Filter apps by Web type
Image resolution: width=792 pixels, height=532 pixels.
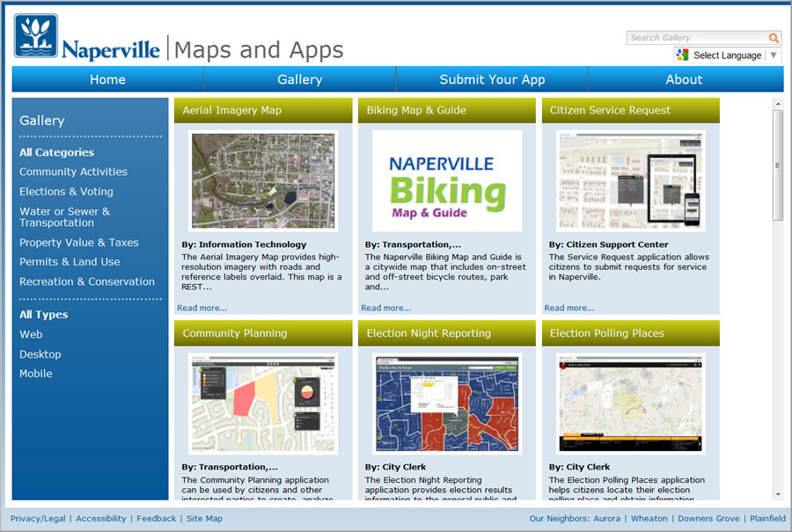coord(31,334)
